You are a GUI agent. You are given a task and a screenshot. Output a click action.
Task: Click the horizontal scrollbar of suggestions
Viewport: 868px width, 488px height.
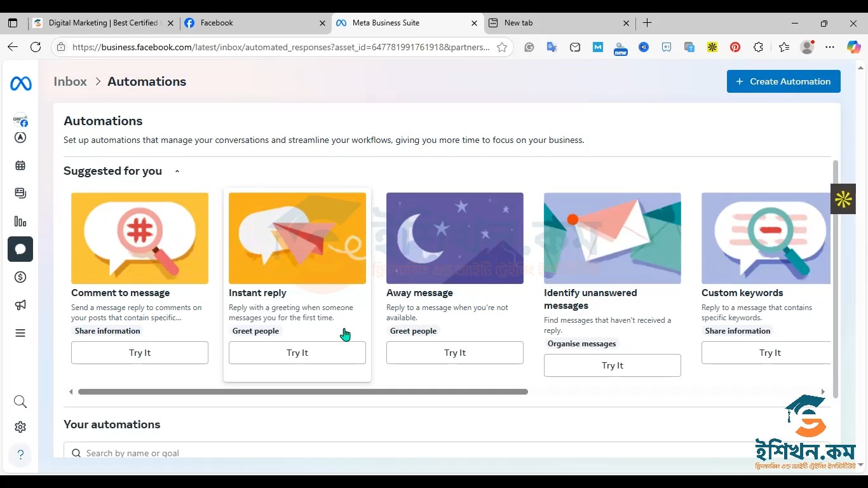[x=303, y=392]
